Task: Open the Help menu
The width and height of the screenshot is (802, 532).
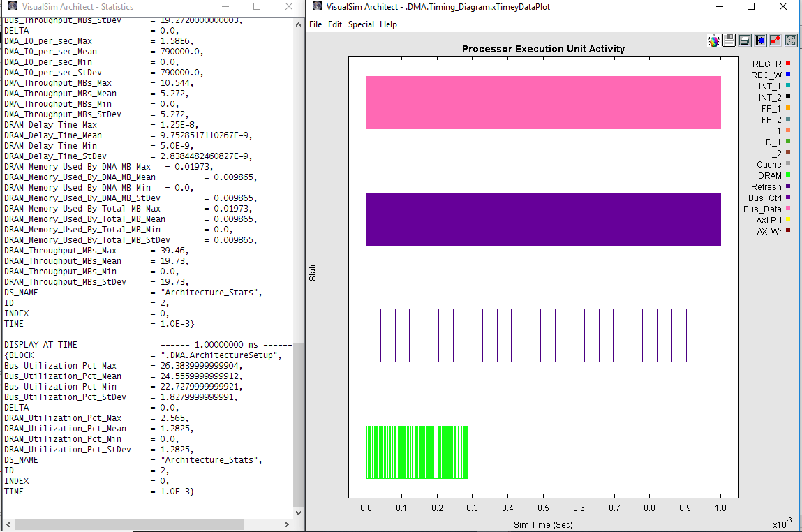Action: pyautogui.click(x=388, y=24)
